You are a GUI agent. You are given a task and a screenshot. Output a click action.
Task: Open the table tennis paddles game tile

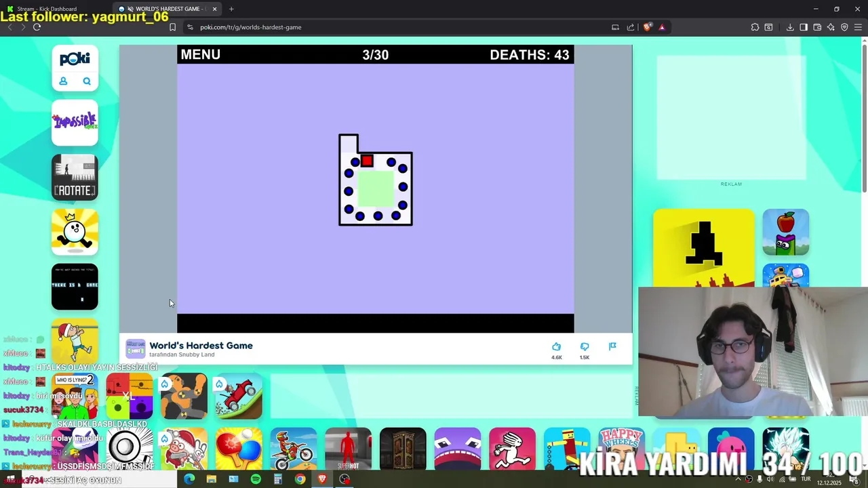[239, 449]
